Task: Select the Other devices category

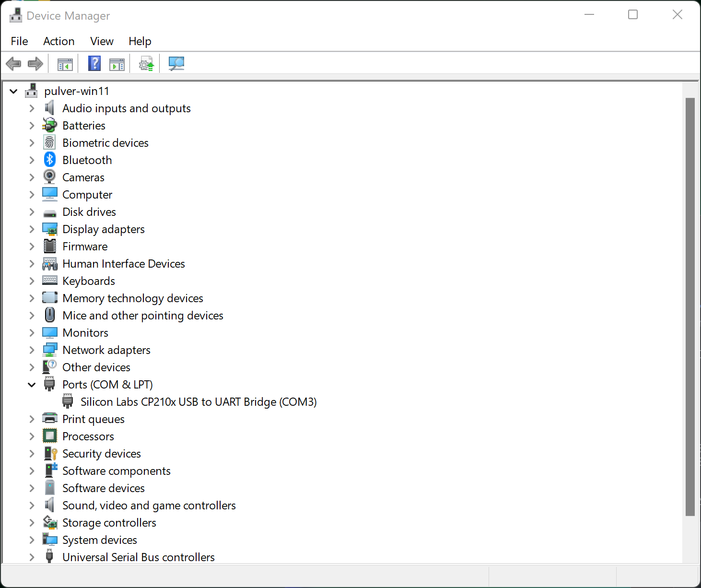Action: 96,367
